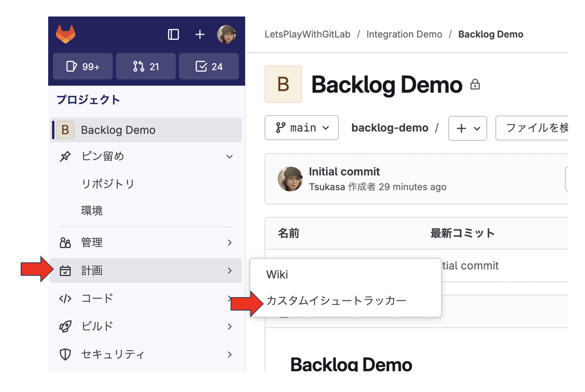Open the Initial commit link
The height and width of the screenshot is (392, 585).
pos(344,171)
